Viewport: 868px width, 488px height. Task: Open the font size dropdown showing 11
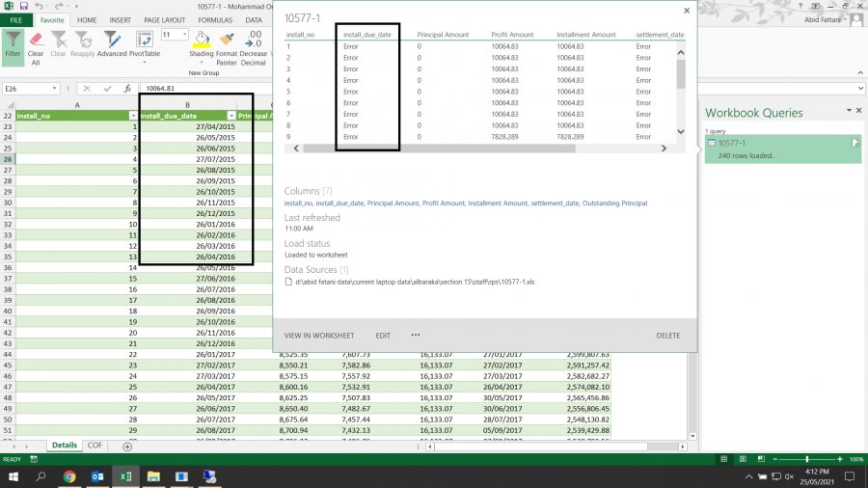point(184,35)
